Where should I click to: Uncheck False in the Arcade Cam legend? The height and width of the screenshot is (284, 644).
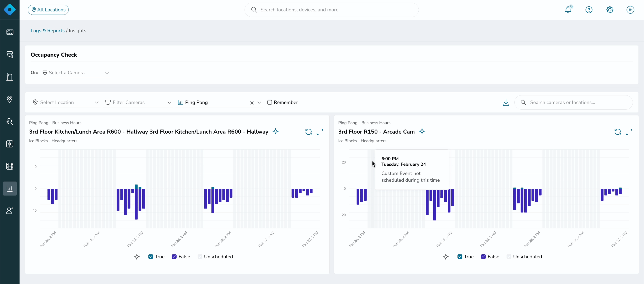pyautogui.click(x=483, y=257)
